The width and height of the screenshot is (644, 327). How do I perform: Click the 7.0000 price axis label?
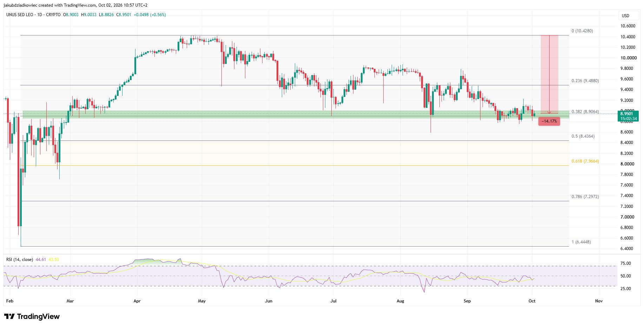click(627, 217)
